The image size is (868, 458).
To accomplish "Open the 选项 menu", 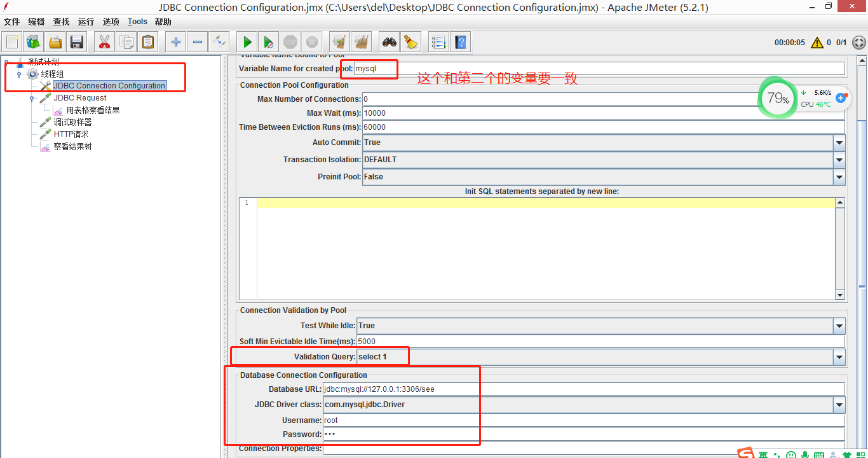I will click(111, 22).
